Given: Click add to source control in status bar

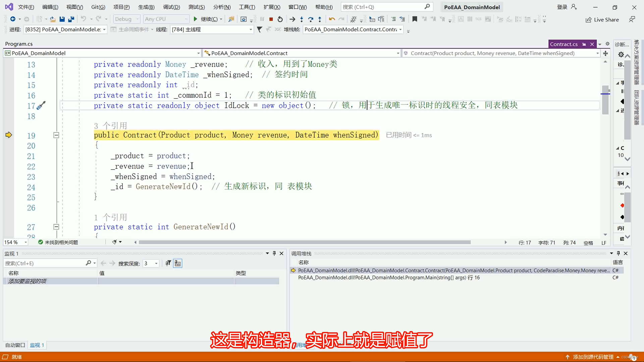Looking at the screenshot, I should click(x=592, y=357).
